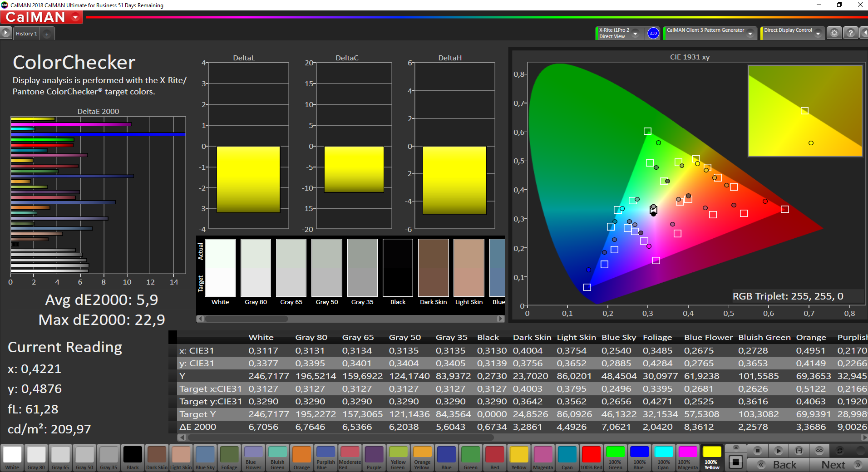Stop the measurement sequence
Viewport: 868px width, 472px height.
pos(757,451)
